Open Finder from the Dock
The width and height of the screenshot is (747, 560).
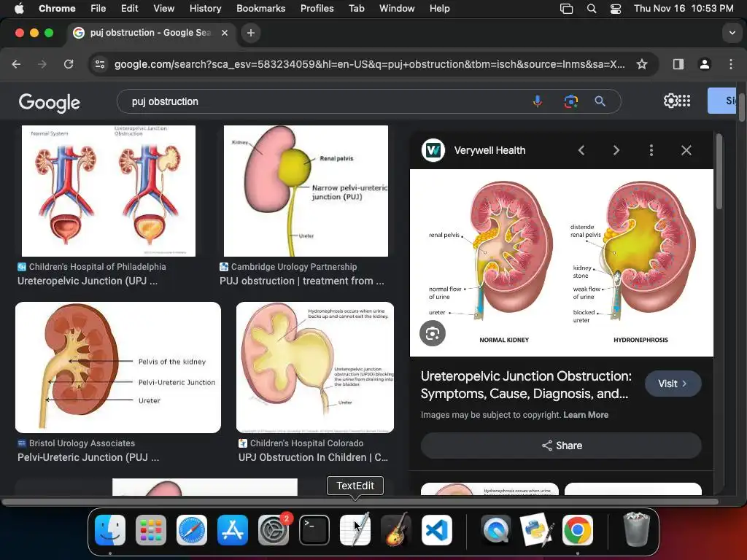pos(110,530)
